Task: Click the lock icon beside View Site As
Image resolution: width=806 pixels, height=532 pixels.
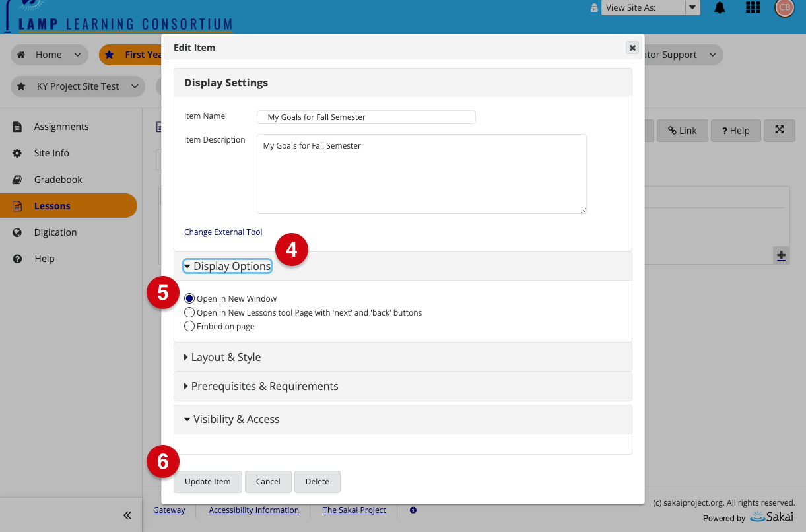Action: 595,8
